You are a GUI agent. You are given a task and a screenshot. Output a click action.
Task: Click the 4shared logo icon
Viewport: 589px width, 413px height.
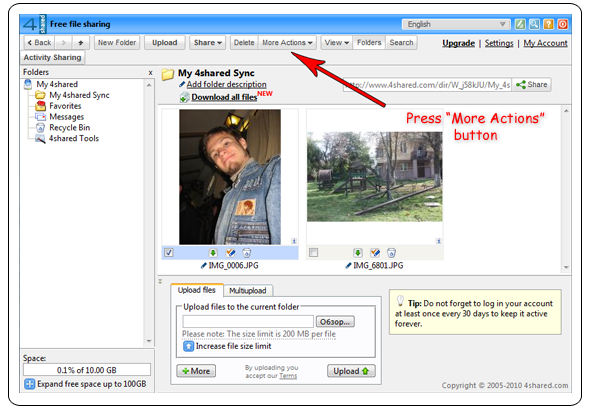point(34,24)
